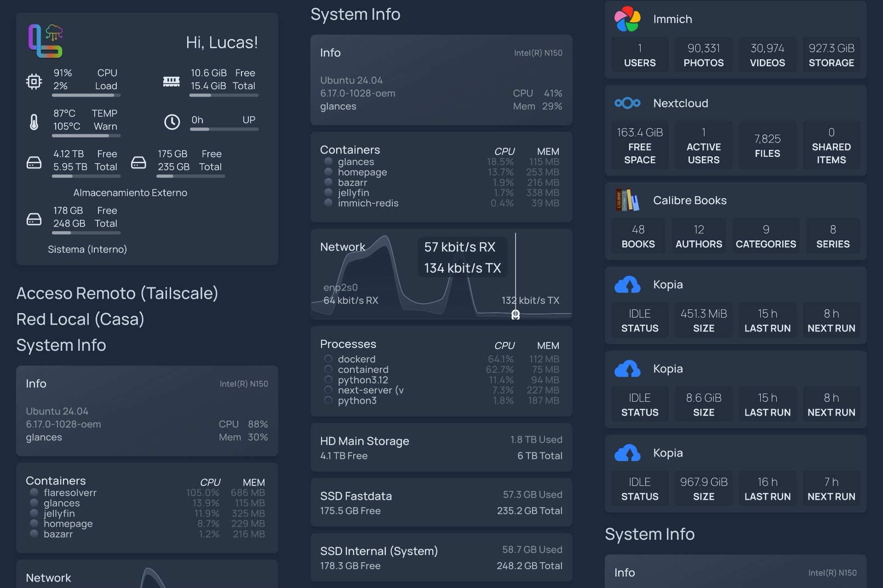Image resolution: width=883 pixels, height=588 pixels.
Task: Click the status circle beside containerd process
Action: click(x=328, y=369)
